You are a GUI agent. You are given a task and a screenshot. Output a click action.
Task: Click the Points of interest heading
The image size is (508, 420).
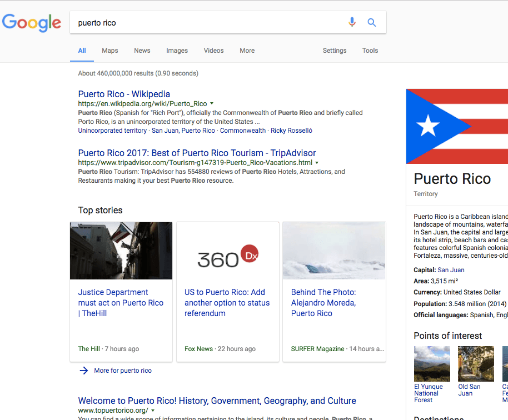(x=448, y=336)
